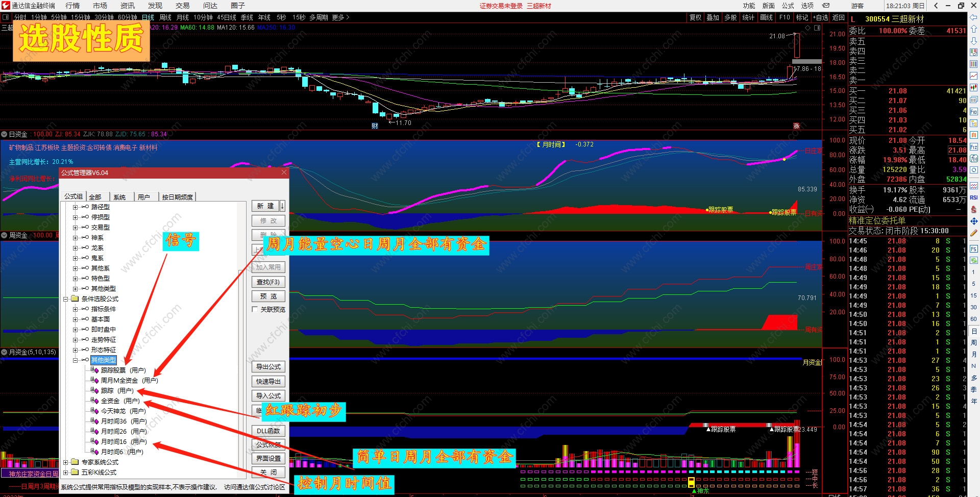Click the back chevron in title bar
The height and width of the screenshot is (497, 980).
[x=936, y=6]
